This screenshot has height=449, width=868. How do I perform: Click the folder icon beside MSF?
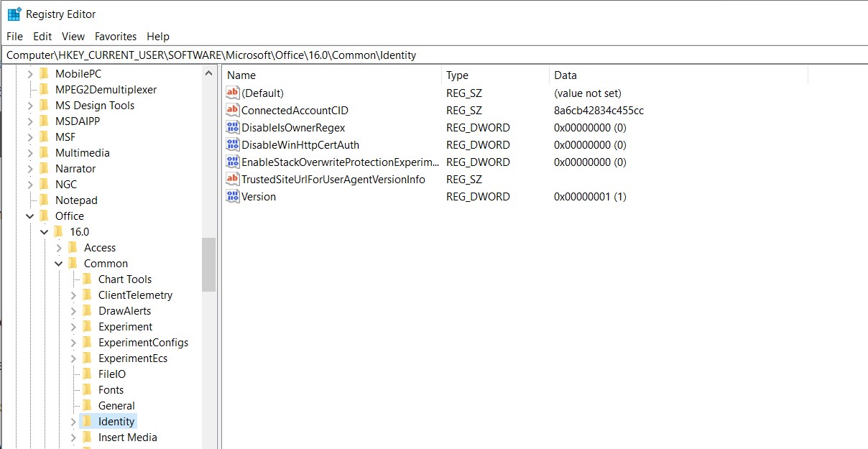(44, 136)
